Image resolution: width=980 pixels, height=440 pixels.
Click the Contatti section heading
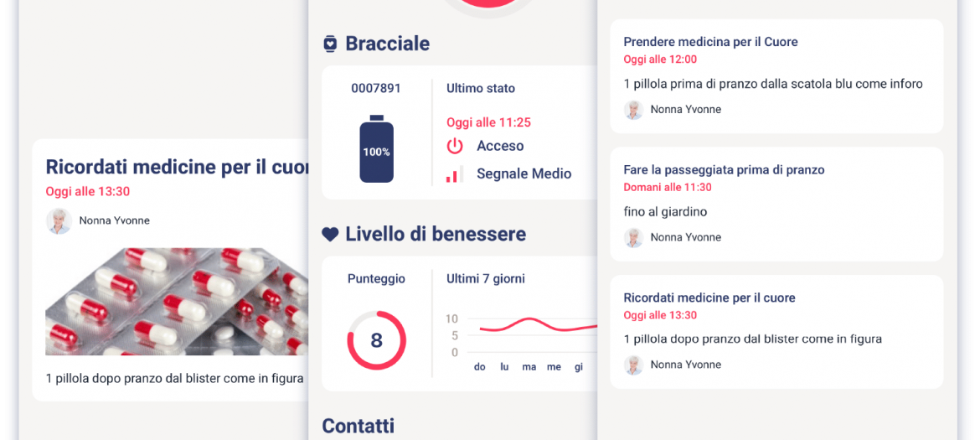(358, 427)
